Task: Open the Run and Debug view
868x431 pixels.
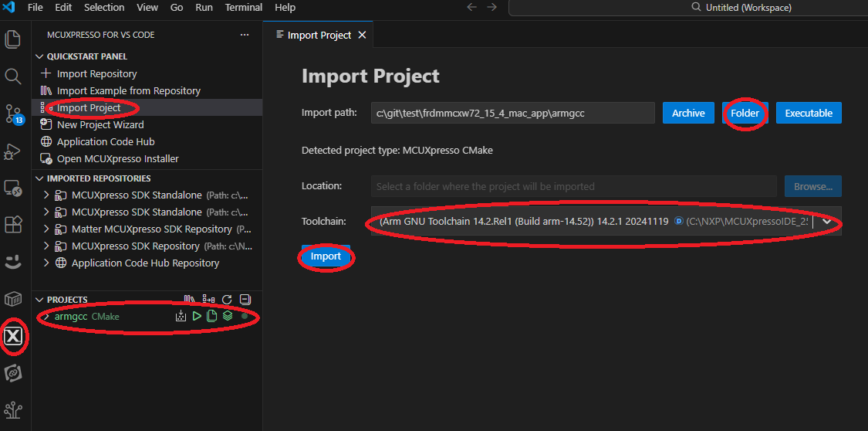Action: pos(13,151)
